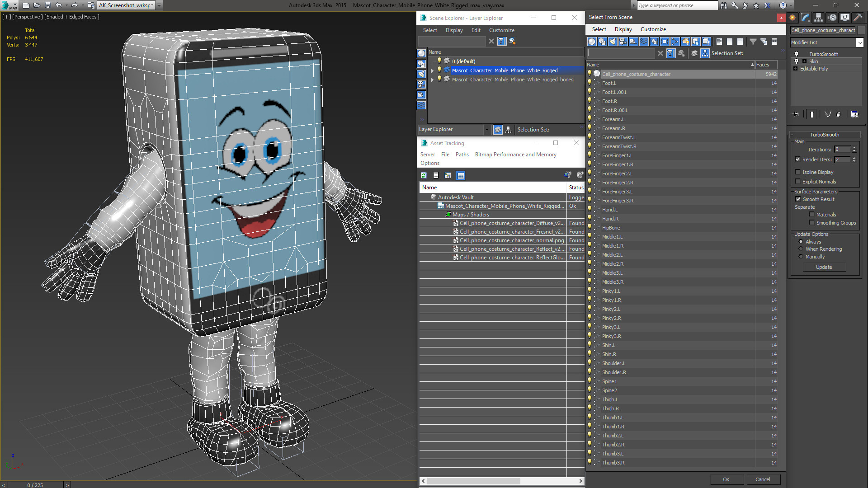This screenshot has height=488, width=868.
Task: Select the Always update option
Action: point(801,242)
